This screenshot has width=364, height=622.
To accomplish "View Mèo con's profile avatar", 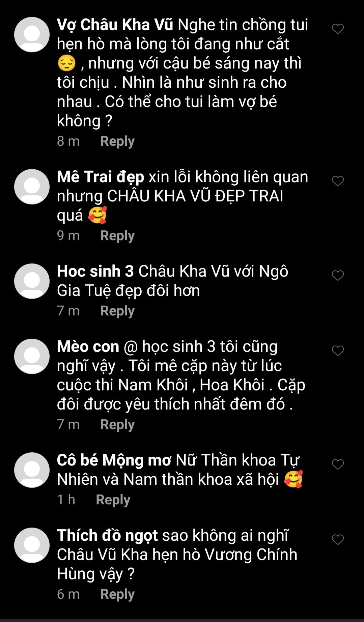I will coord(32,357).
